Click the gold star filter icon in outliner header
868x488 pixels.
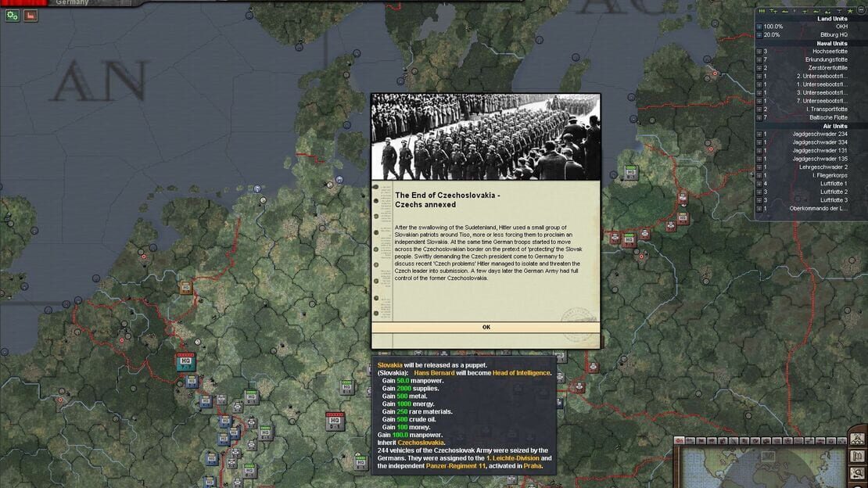(x=850, y=11)
